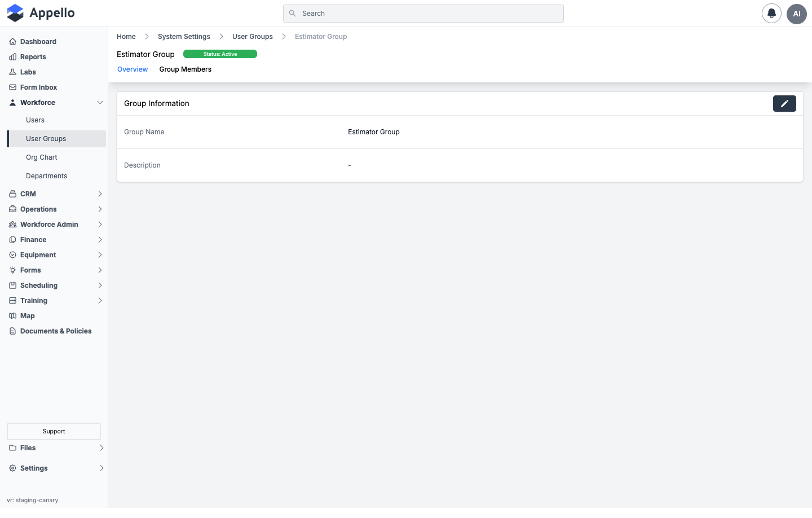Click the Operations briefcase icon
The width and height of the screenshot is (812, 518).
[x=12, y=209]
